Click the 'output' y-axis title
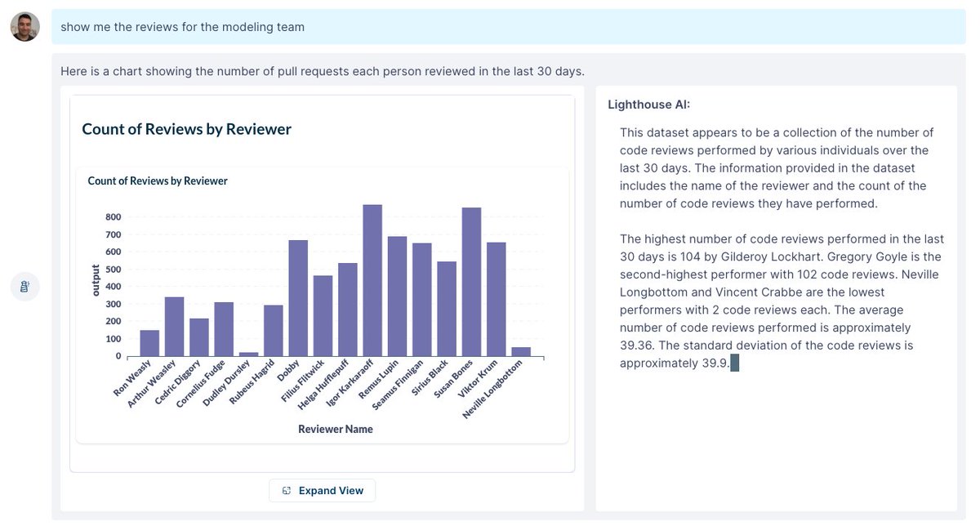Image resolution: width=980 pixels, height=526 pixels. pos(95,281)
